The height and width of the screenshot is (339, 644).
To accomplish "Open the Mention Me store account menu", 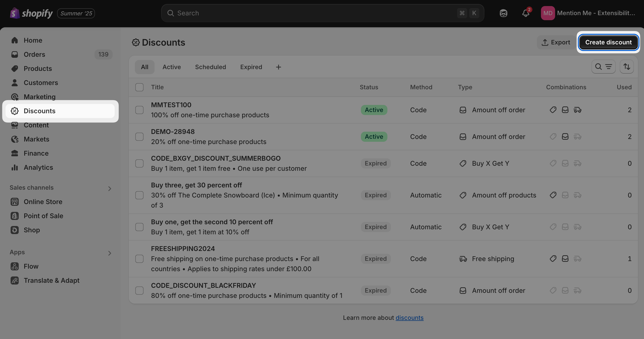I will pyautogui.click(x=588, y=13).
